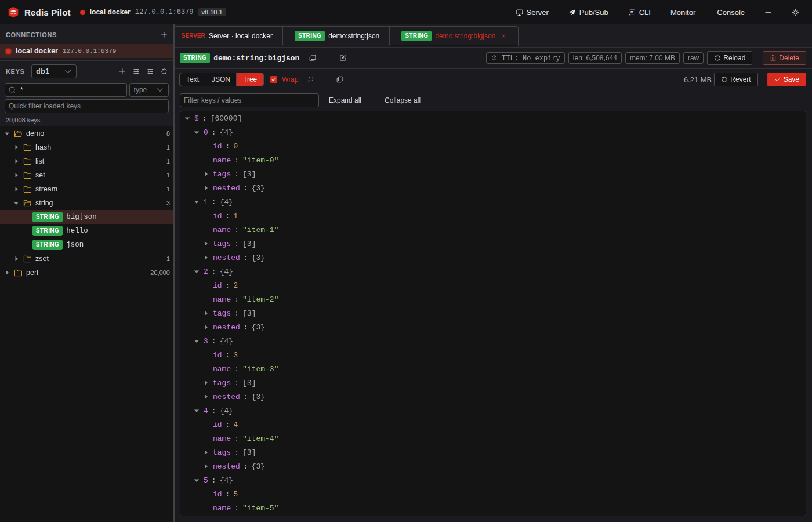Collapse the demo folder
The width and height of the screenshot is (812, 522).
[x=7, y=133]
